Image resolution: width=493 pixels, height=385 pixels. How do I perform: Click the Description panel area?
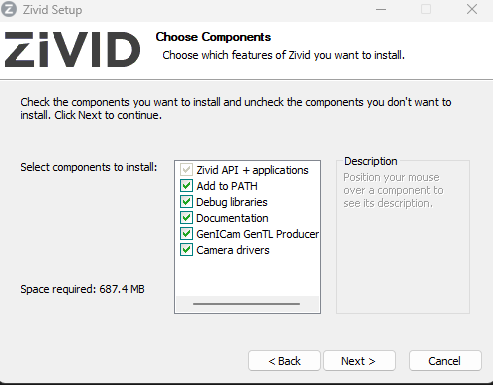click(403, 237)
